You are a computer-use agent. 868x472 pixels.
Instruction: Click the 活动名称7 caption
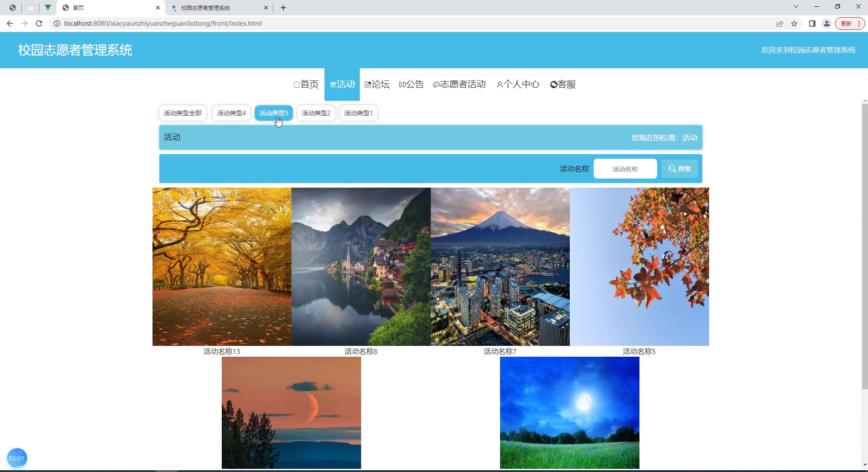coord(500,351)
